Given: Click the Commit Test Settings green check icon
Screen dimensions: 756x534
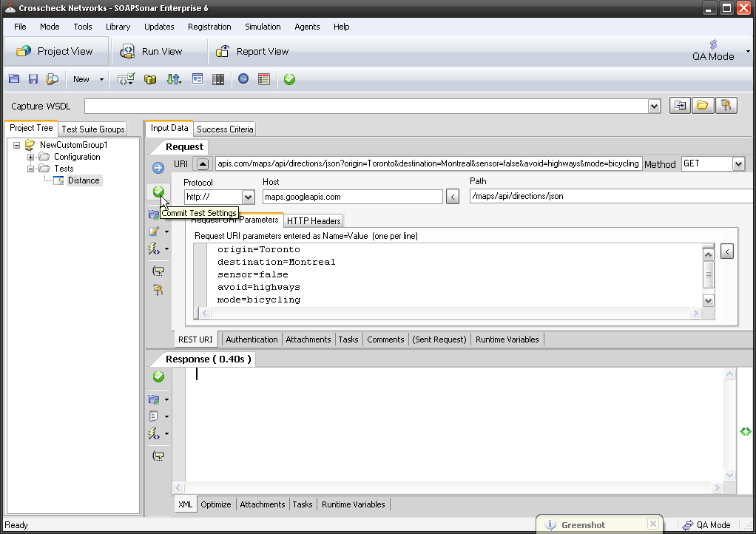Looking at the screenshot, I should point(158,192).
